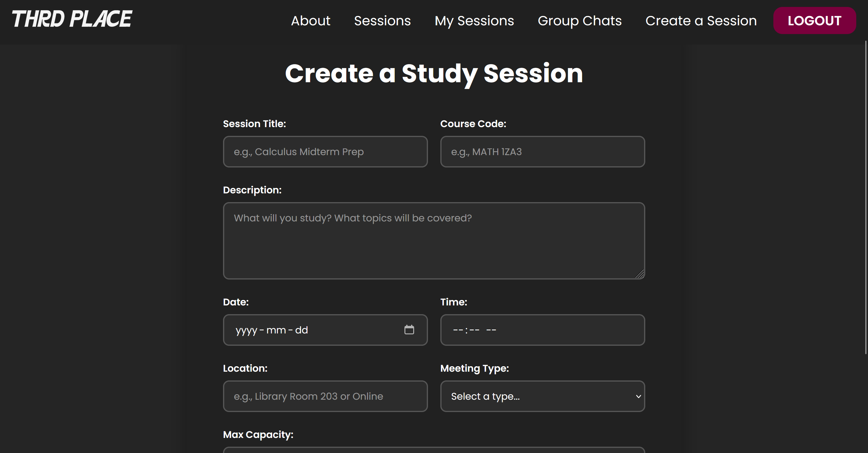Focus the Description text area
This screenshot has height=453, width=868.
point(434,241)
